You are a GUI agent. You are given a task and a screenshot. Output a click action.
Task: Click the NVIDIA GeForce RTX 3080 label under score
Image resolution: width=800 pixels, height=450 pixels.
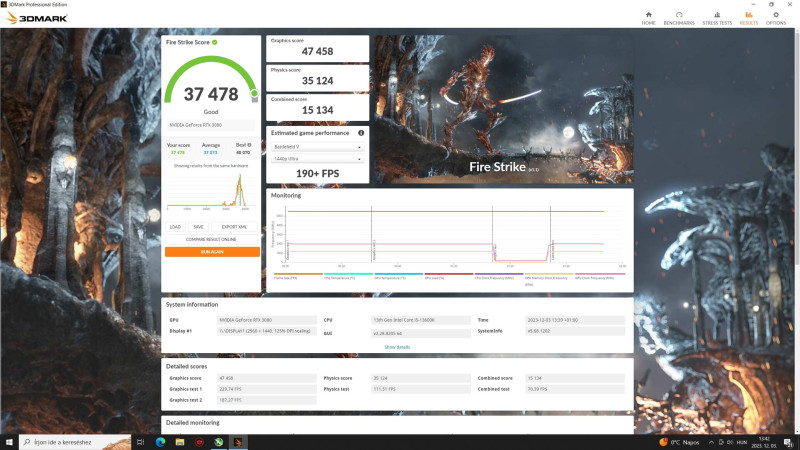pyautogui.click(x=211, y=125)
